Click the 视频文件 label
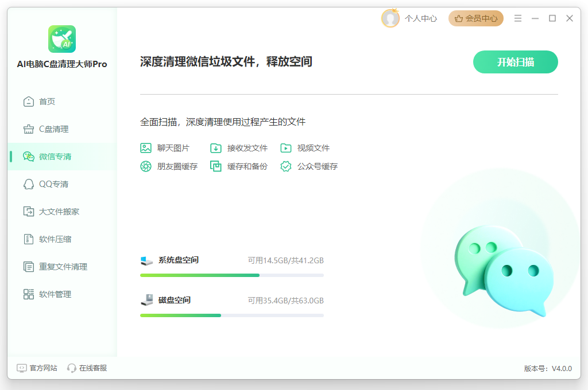 point(314,148)
